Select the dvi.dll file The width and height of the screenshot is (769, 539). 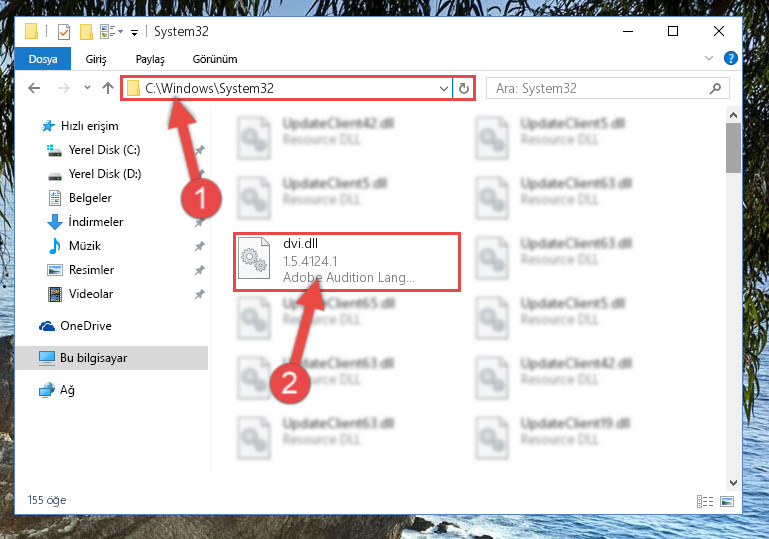point(347,261)
